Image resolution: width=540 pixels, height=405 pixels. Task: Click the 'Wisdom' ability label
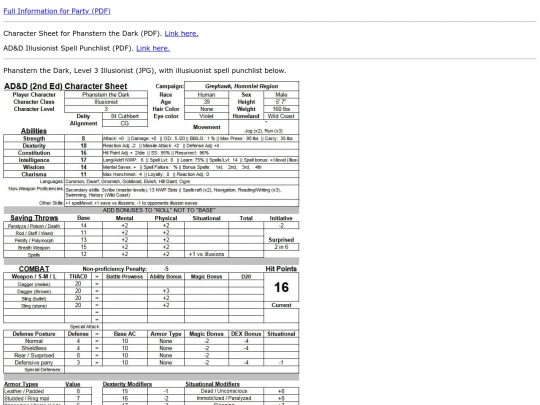(34, 167)
